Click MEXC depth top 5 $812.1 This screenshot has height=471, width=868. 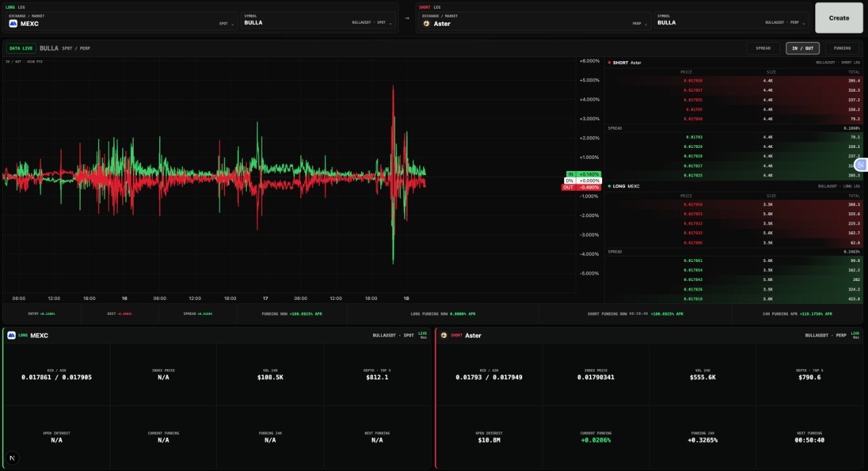pos(377,377)
